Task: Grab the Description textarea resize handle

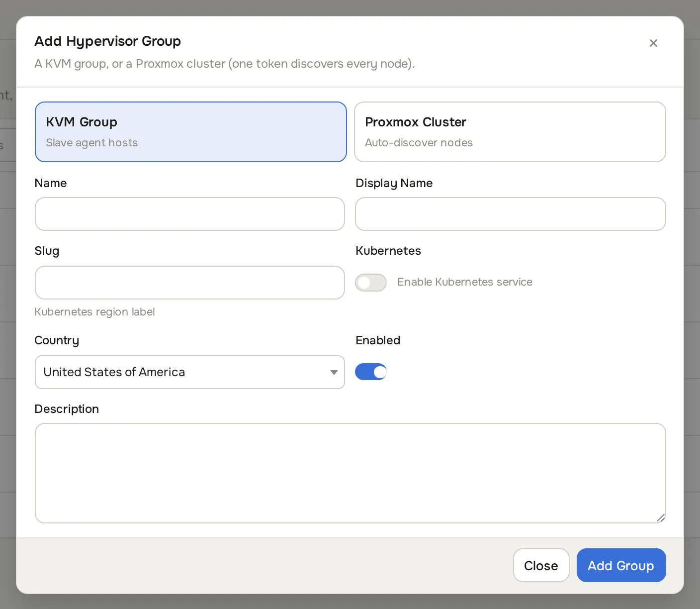Action: pyautogui.click(x=661, y=518)
